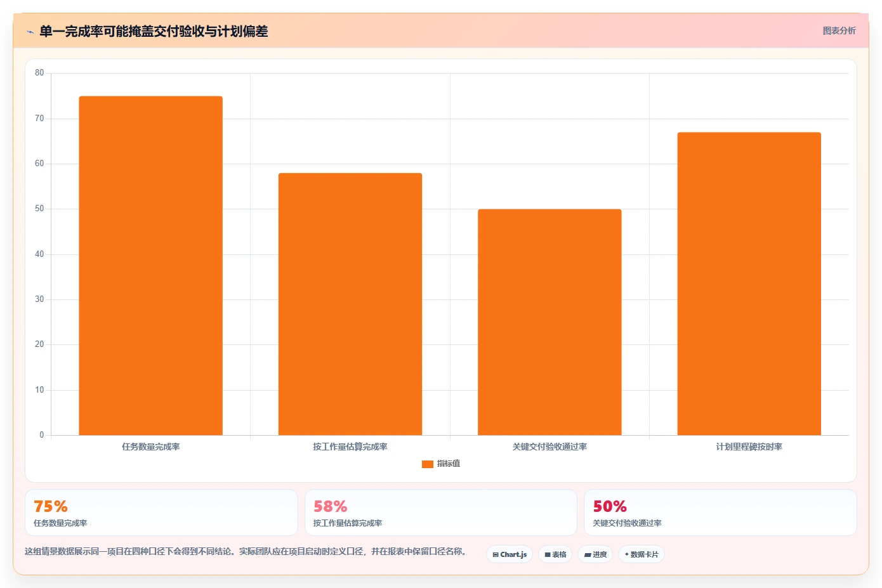Select the 计划里程碑按时率 bar in the chart
The image size is (882, 588).
(749, 284)
